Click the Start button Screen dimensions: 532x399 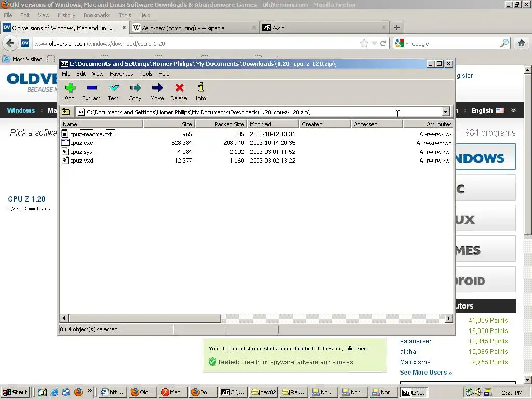click(15, 392)
